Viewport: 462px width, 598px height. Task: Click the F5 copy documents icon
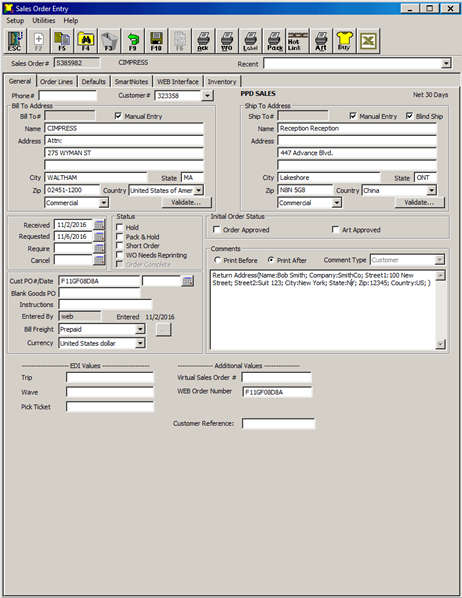click(62, 41)
